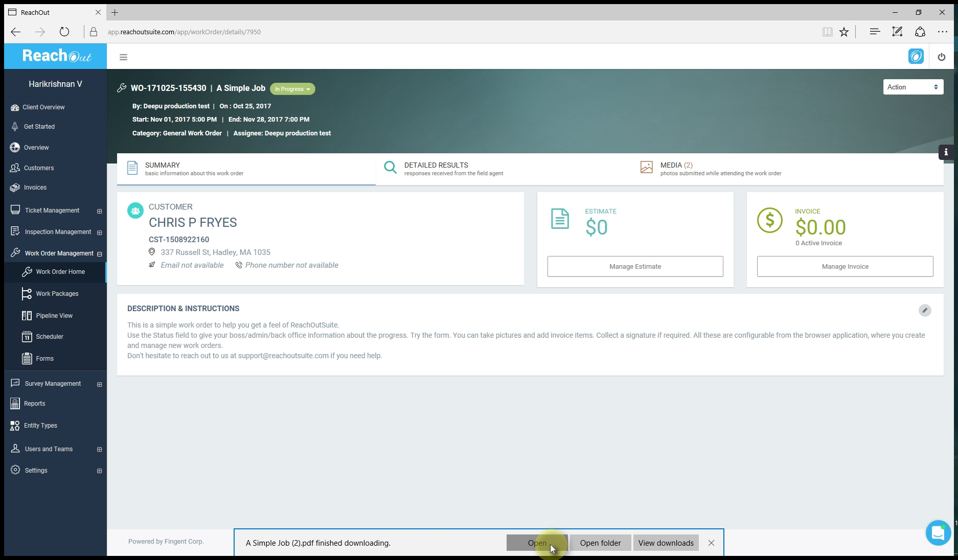Image resolution: width=958 pixels, height=560 pixels.
Task: Click the estimate document icon
Action: click(560, 219)
